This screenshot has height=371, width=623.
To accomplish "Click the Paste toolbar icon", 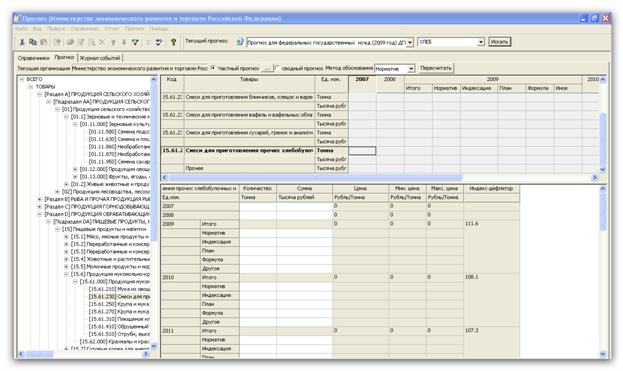I will tap(44, 42).
